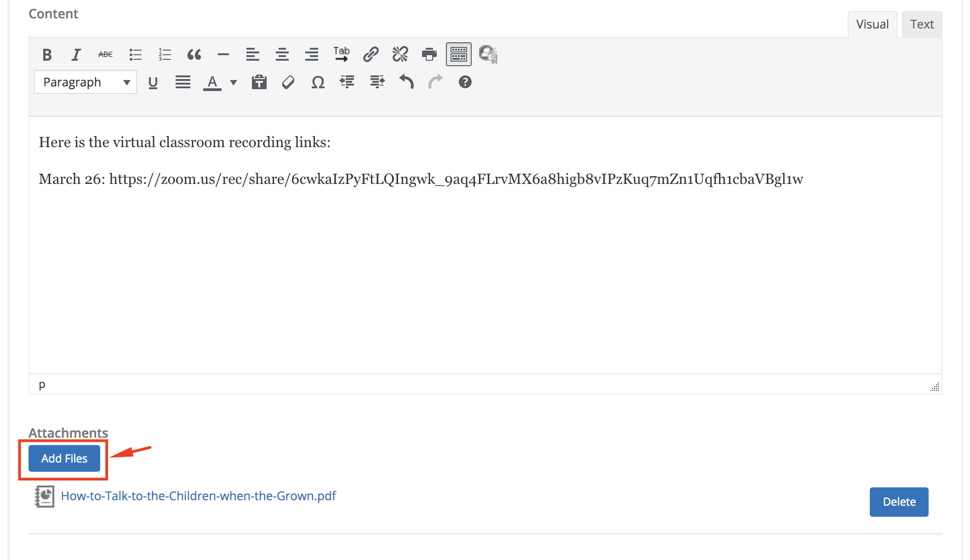Open keyboard shortcuts help icon
The image size is (970, 560).
pyautogui.click(x=465, y=82)
